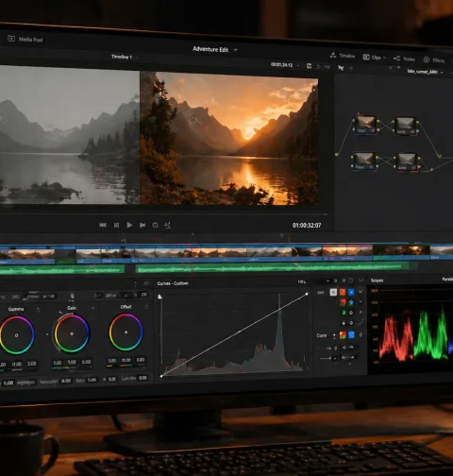
Task: Click the center of the Gain wheel
Action: (72, 333)
